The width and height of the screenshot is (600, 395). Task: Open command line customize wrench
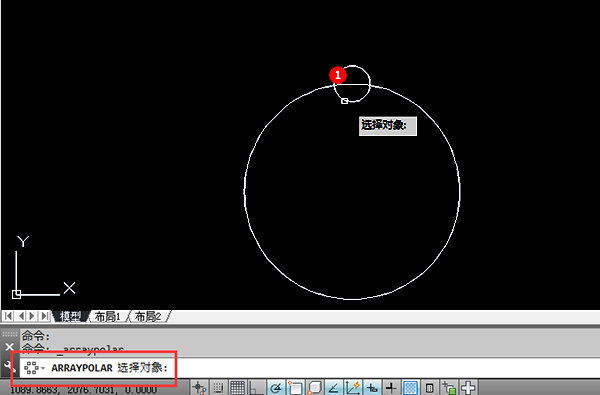click(10, 366)
